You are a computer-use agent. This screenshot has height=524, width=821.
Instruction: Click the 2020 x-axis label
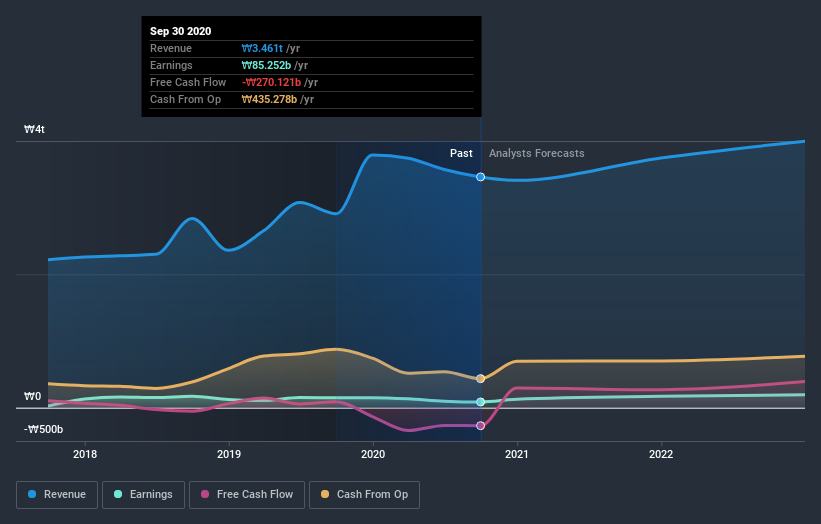(x=373, y=454)
